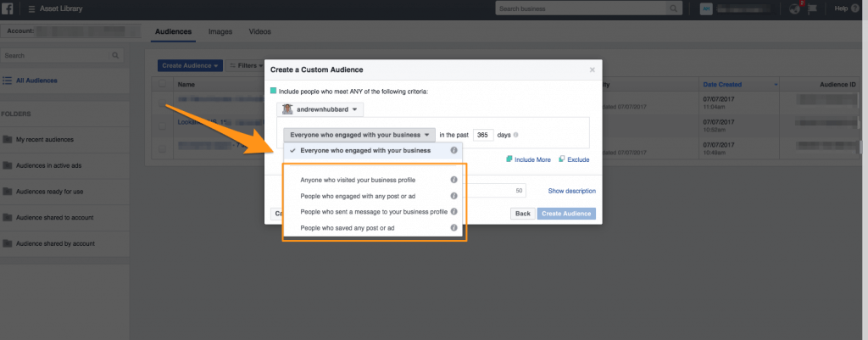The width and height of the screenshot is (868, 340).
Task: Open the andrewnhubbard account dropdown
Action: [x=320, y=109]
